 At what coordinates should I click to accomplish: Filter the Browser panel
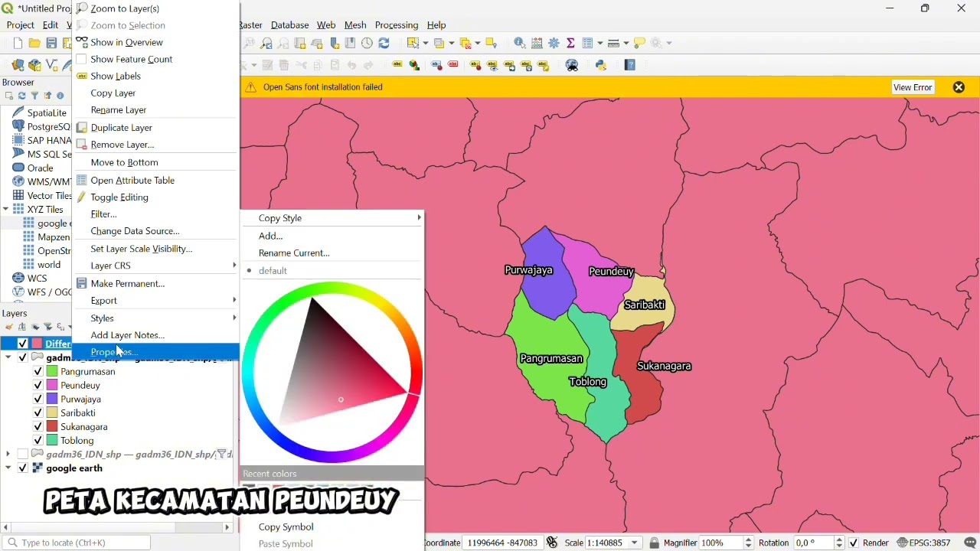[34, 96]
